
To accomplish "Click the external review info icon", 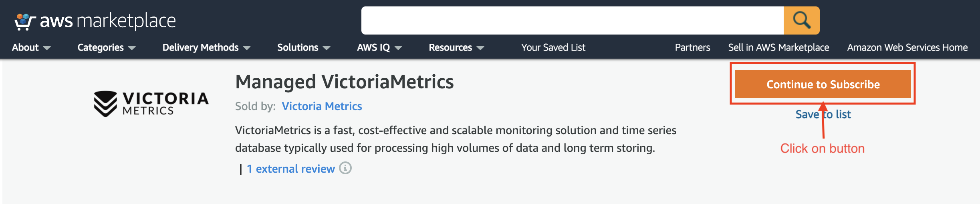I will (345, 168).
